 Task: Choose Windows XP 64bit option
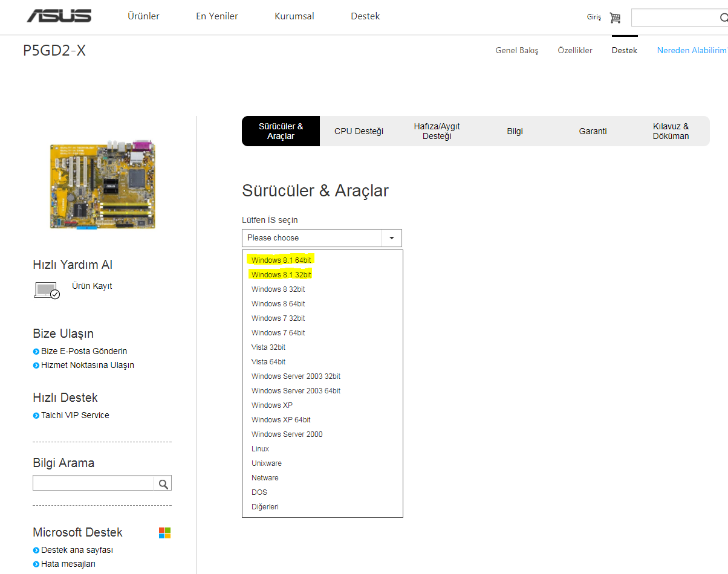click(x=281, y=420)
